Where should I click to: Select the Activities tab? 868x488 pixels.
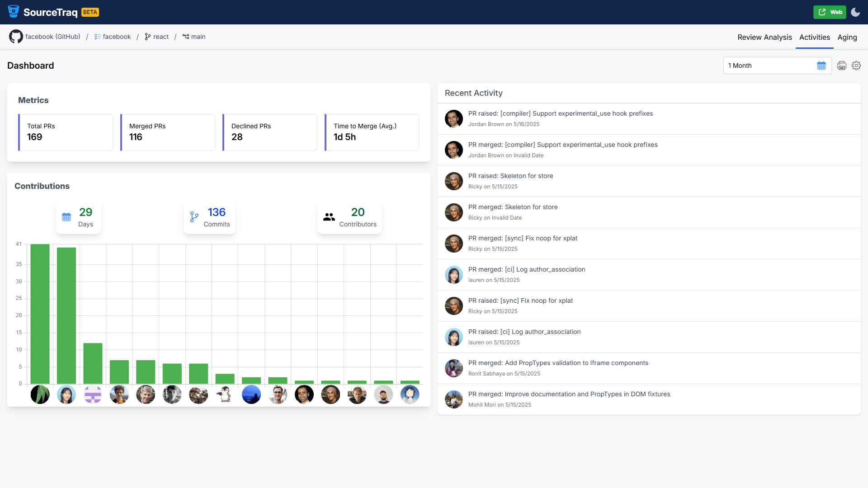click(814, 38)
